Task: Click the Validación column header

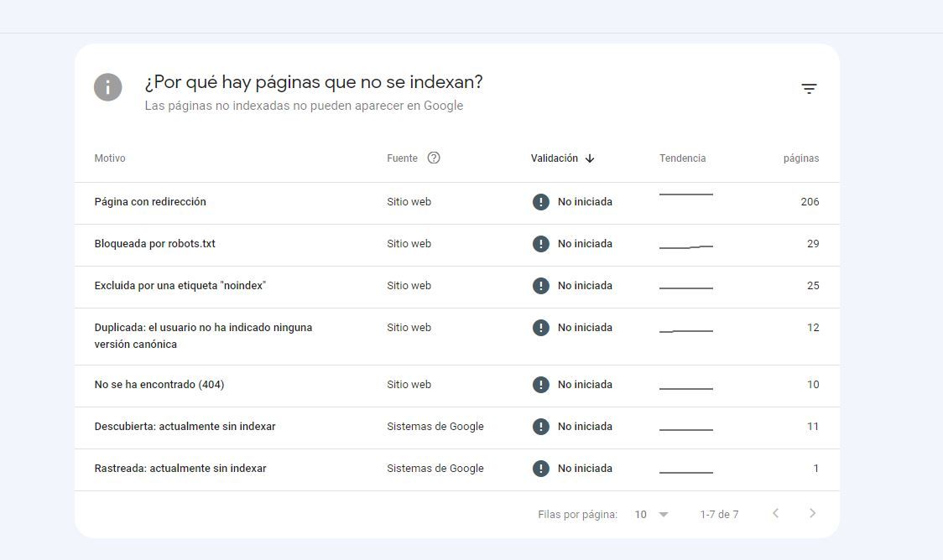Action: click(x=554, y=158)
